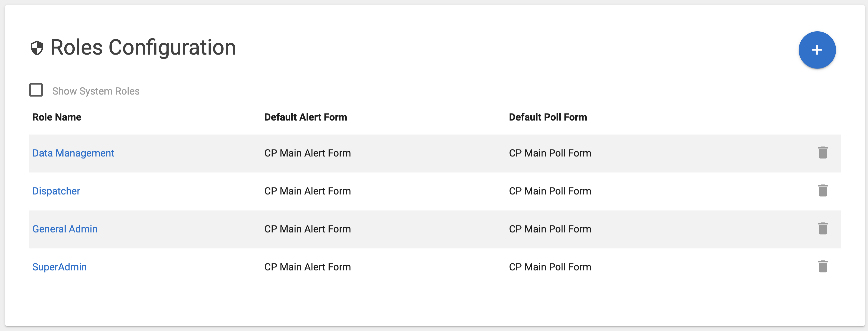Delete the General Admin role
The width and height of the screenshot is (868, 331).
tap(823, 229)
